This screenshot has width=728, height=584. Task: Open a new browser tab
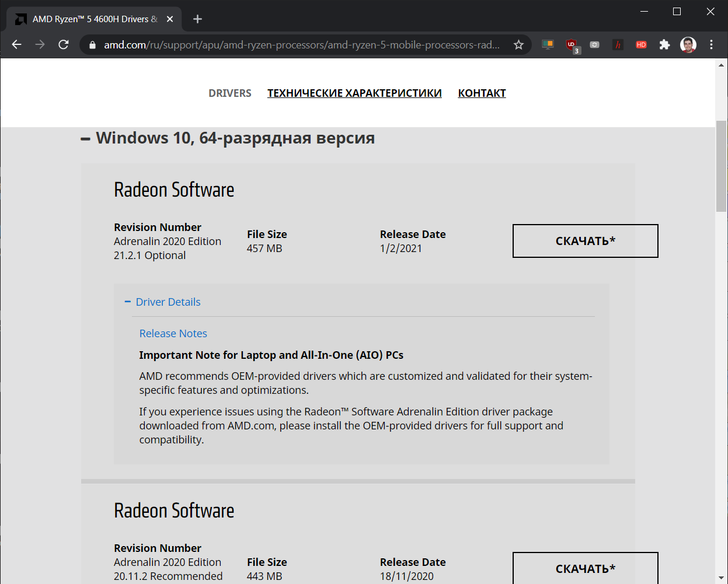tap(197, 19)
